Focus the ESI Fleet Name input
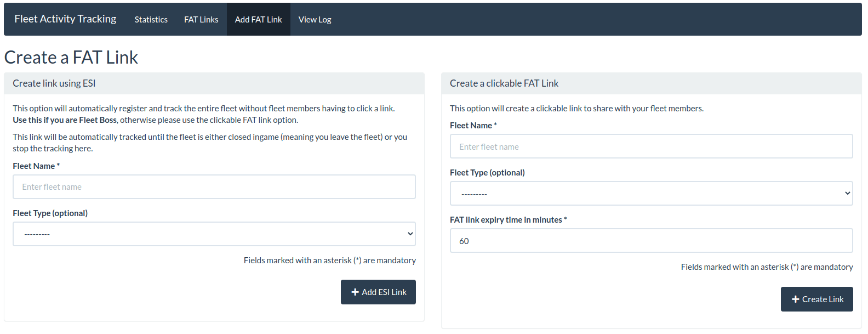The height and width of the screenshot is (334, 868). tap(214, 187)
